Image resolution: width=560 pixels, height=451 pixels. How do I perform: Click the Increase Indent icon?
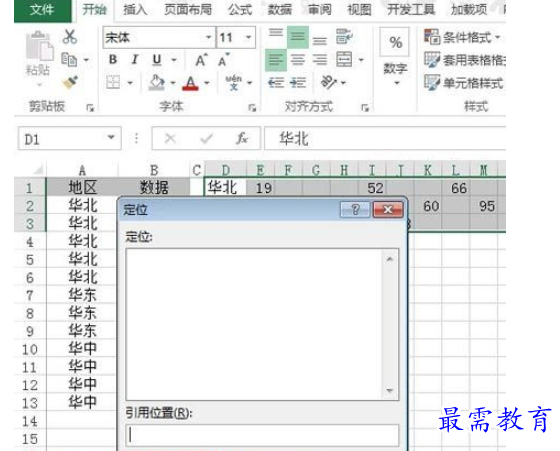click(298, 83)
